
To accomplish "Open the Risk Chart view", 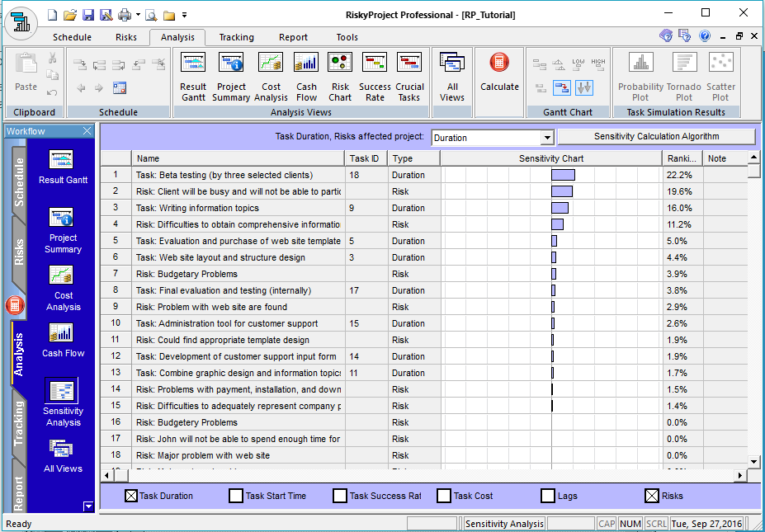I will (339, 74).
